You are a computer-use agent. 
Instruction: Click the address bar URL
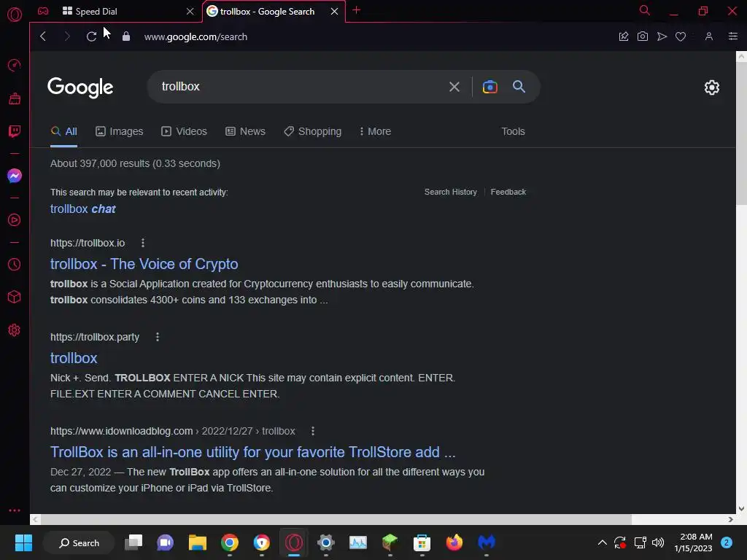tap(196, 36)
